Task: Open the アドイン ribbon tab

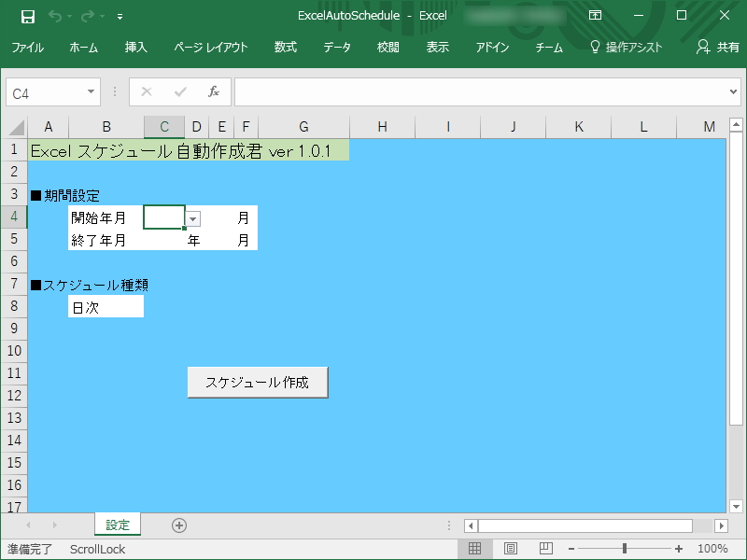Action: [492, 48]
